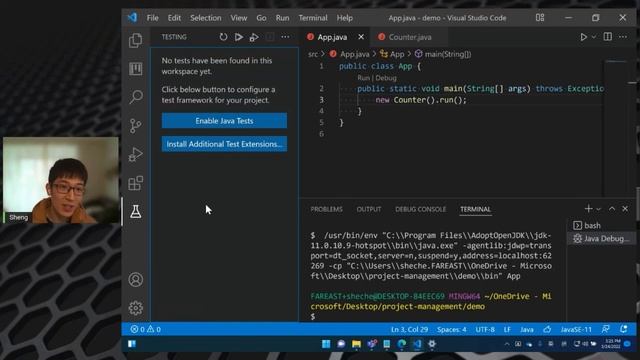
Task: Debug all tests in the Testing panel
Action: pyautogui.click(x=254, y=37)
